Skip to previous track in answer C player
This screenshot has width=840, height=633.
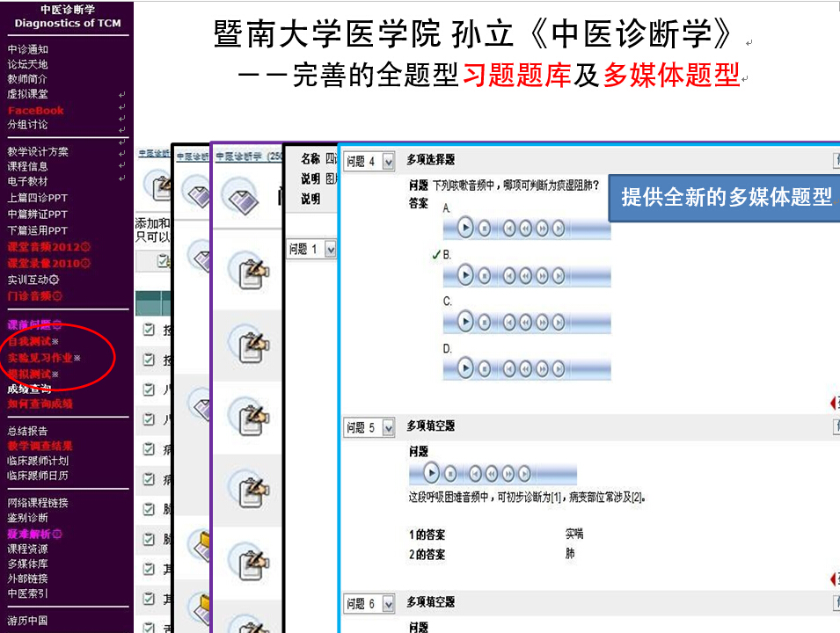(509, 322)
